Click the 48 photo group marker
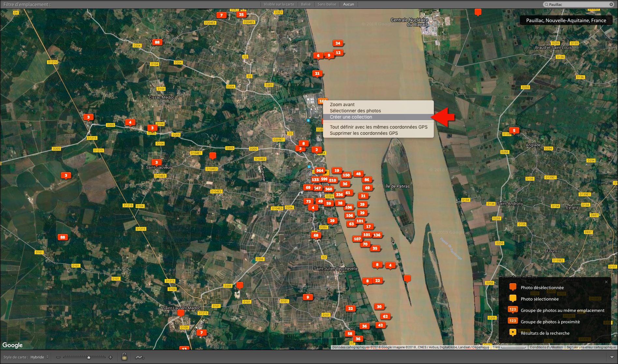Viewport: 618px width, 364px height. (358, 174)
